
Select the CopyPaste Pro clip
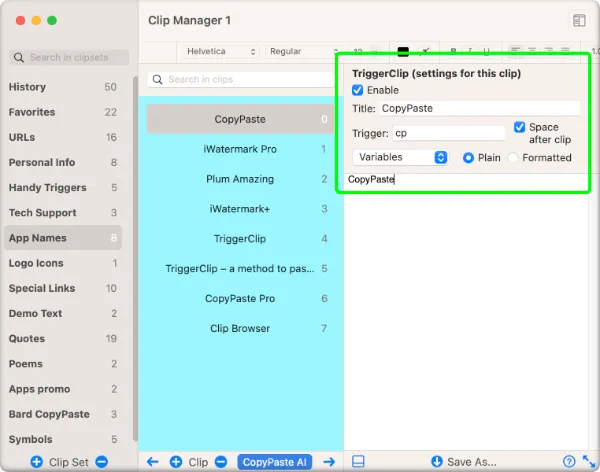coord(240,298)
